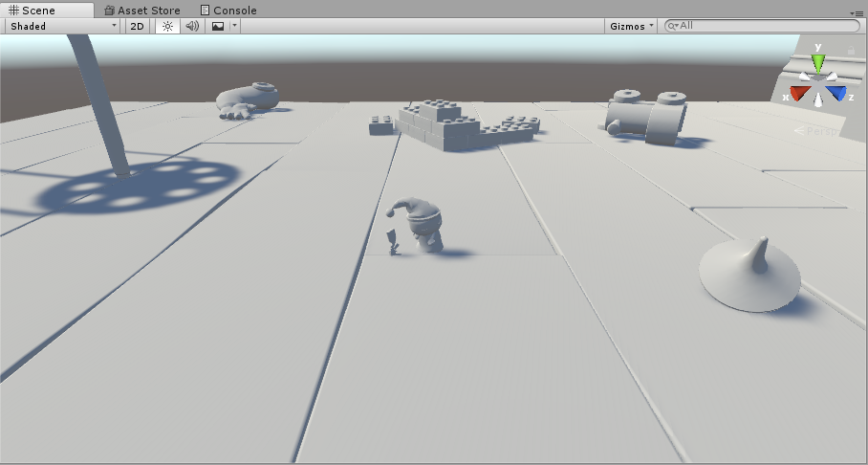This screenshot has width=868, height=465.
Task: Select the curved lamp pole
Action: tap(99, 105)
